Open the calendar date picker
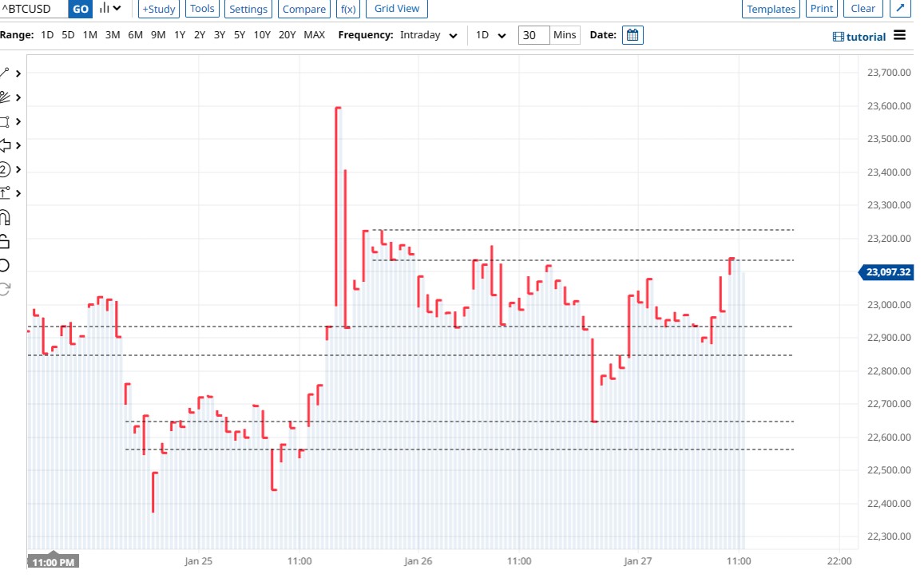The height and width of the screenshot is (582, 924). tap(633, 35)
